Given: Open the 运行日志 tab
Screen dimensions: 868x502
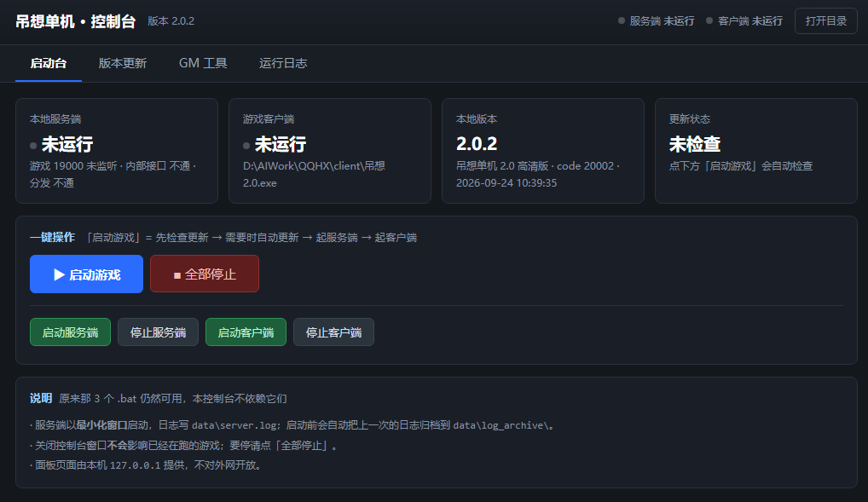Looking at the screenshot, I should 283,63.
